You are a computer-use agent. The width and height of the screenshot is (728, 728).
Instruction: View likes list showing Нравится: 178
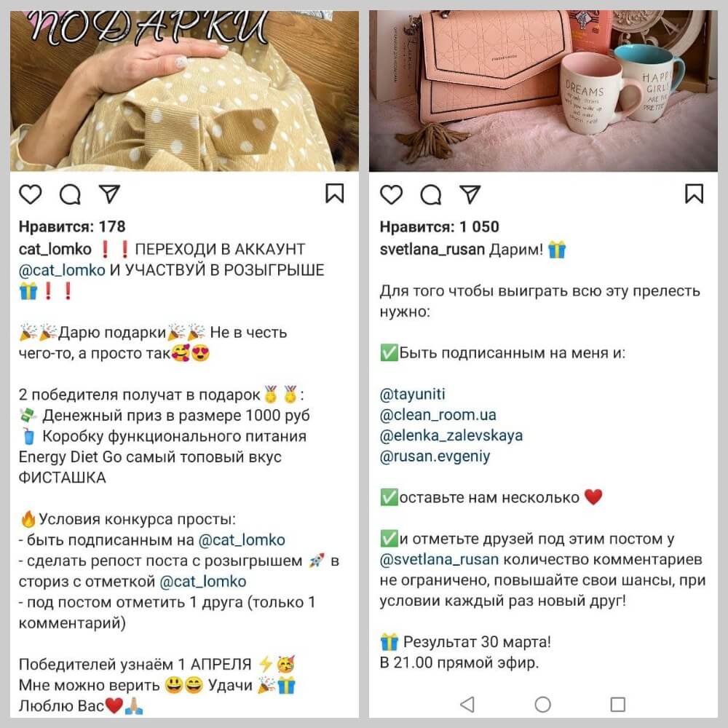pos(72,226)
